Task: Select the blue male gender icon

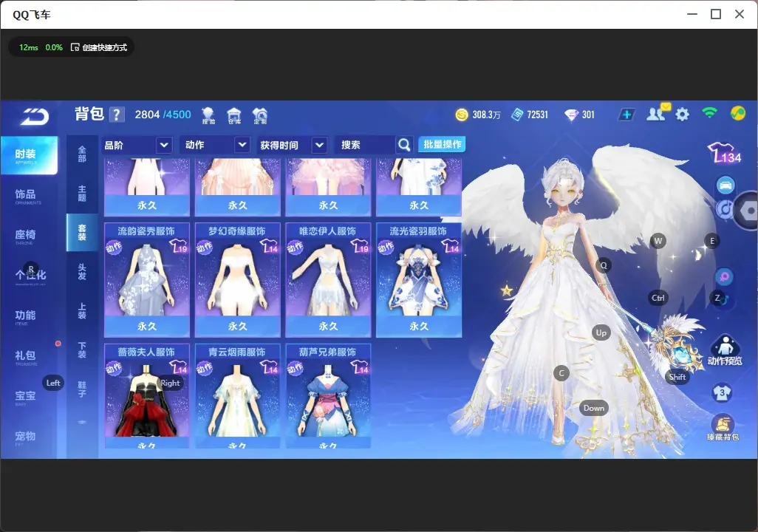Action: (724, 300)
